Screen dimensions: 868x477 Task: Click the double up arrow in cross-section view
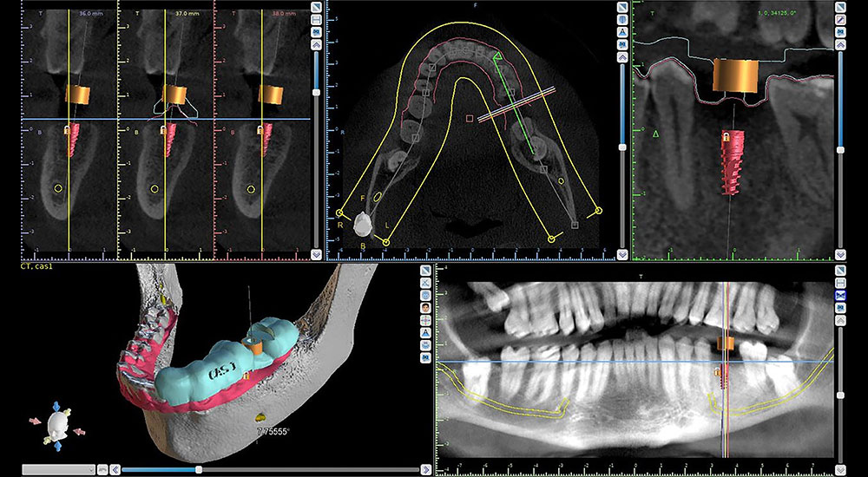[x=316, y=45]
